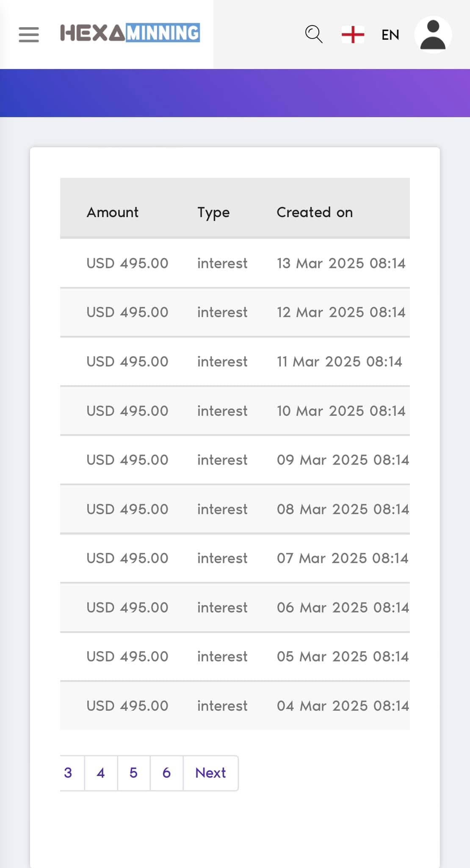This screenshot has height=868, width=470.
Task: Expand the EN language selector
Action: (x=390, y=35)
